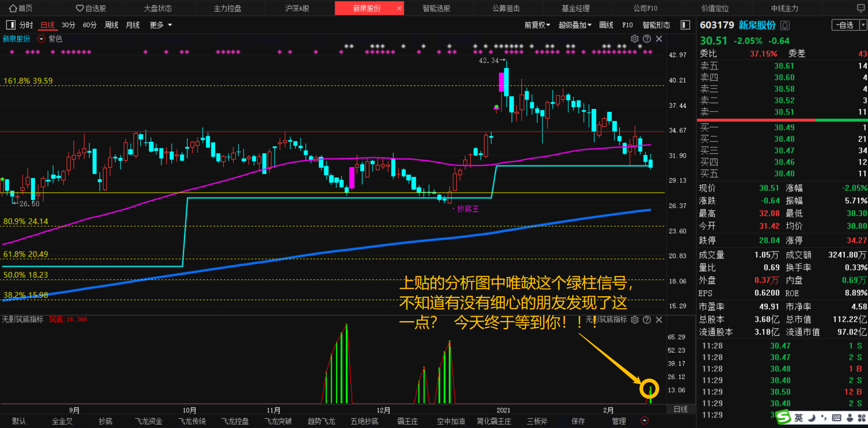Screen dimensions: 868x428
Task: Open template 管理 manager
Action: pyautogui.click(x=619, y=421)
